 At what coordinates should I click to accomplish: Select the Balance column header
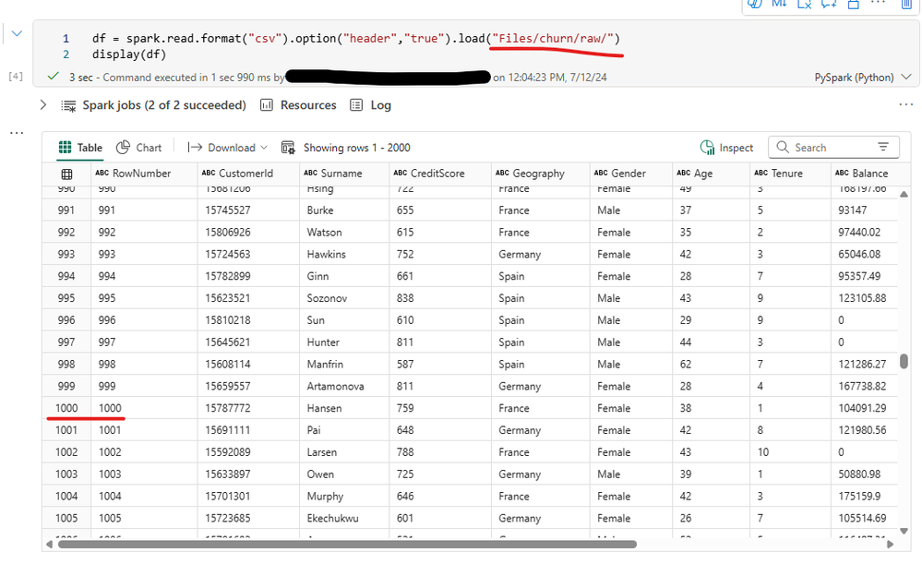[864, 174]
